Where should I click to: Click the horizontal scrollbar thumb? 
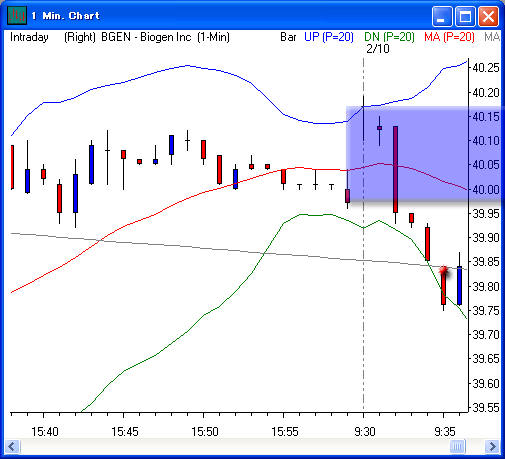[x=457, y=446]
